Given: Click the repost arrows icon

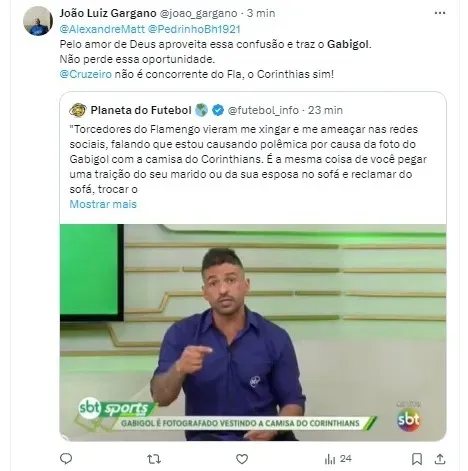Looking at the screenshot, I should click(154, 459).
